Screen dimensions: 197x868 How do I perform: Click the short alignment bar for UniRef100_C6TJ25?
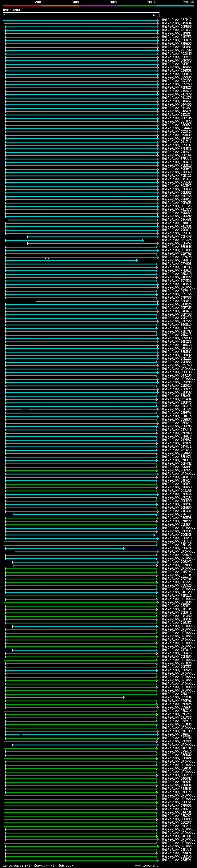pyautogui.click(x=74, y=240)
